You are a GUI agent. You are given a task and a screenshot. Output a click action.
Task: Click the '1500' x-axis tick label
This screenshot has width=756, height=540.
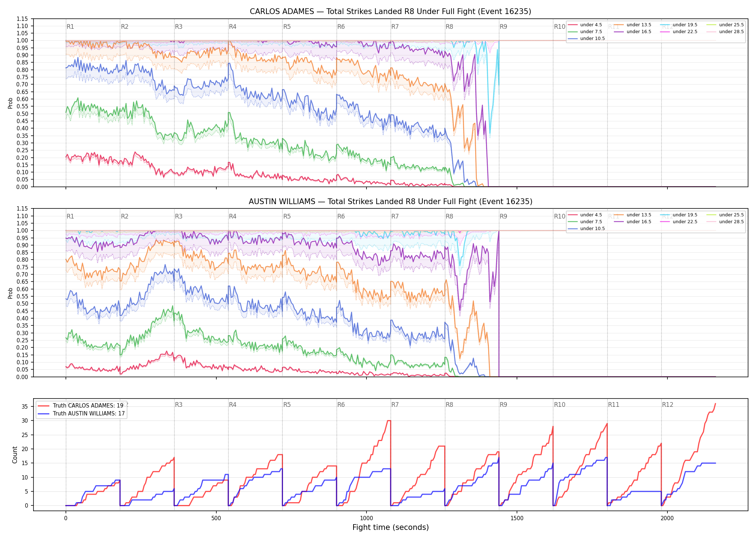[x=517, y=518]
